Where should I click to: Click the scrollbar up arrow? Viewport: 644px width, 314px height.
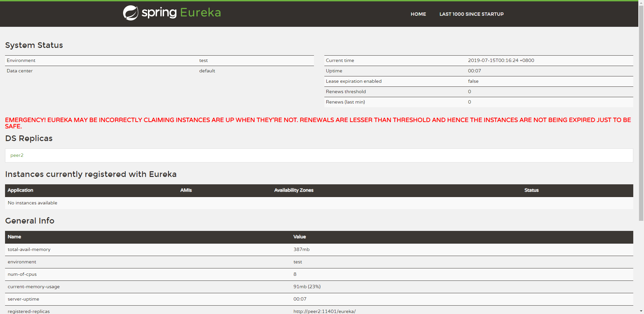coord(641,2)
